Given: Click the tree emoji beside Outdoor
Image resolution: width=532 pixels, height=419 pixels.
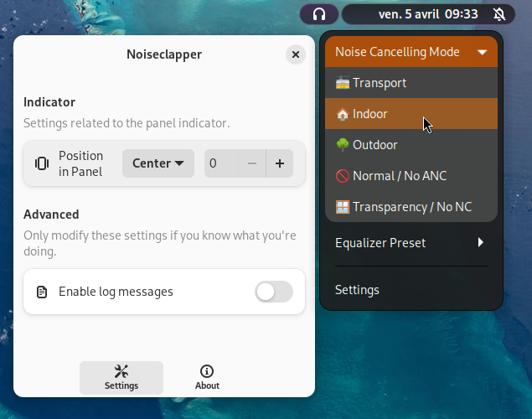Looking at the screenshot, I should 343,144.
